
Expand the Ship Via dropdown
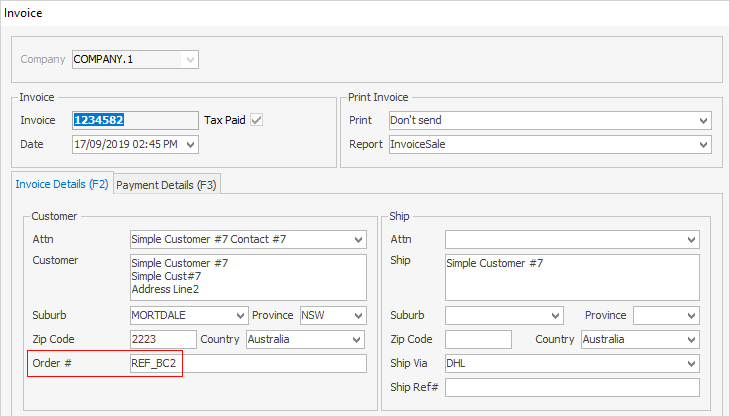691,363
